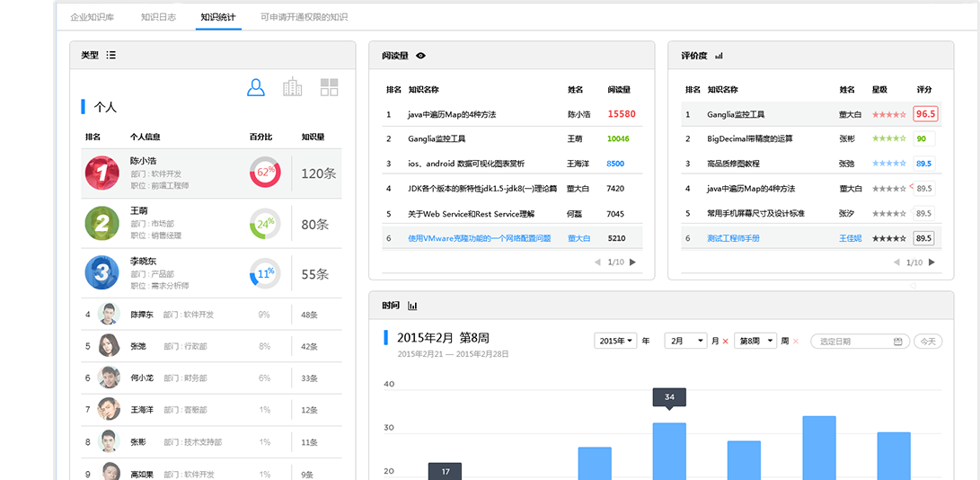Click 何小龙's avatar photo
980x480 pixels.
(x=110, y=378)
